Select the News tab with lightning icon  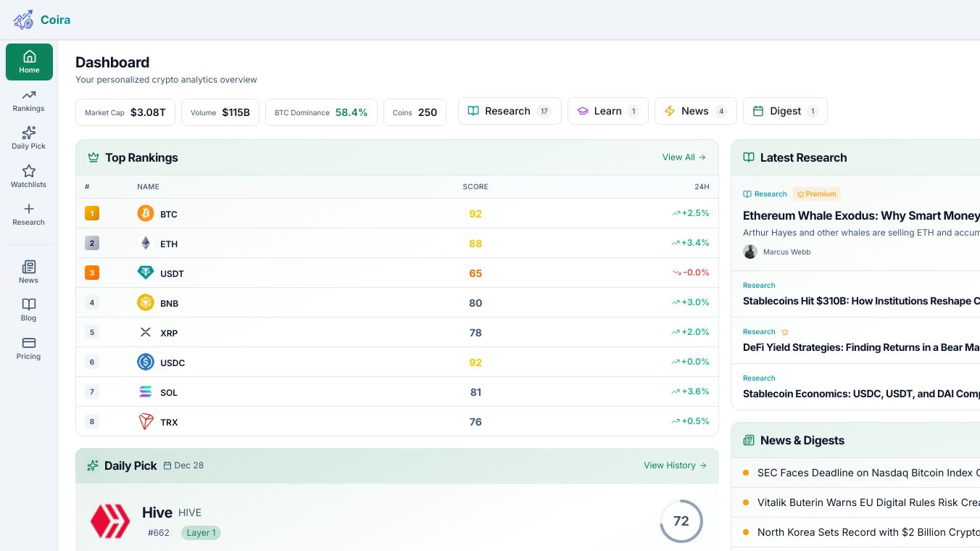point(695,111)
